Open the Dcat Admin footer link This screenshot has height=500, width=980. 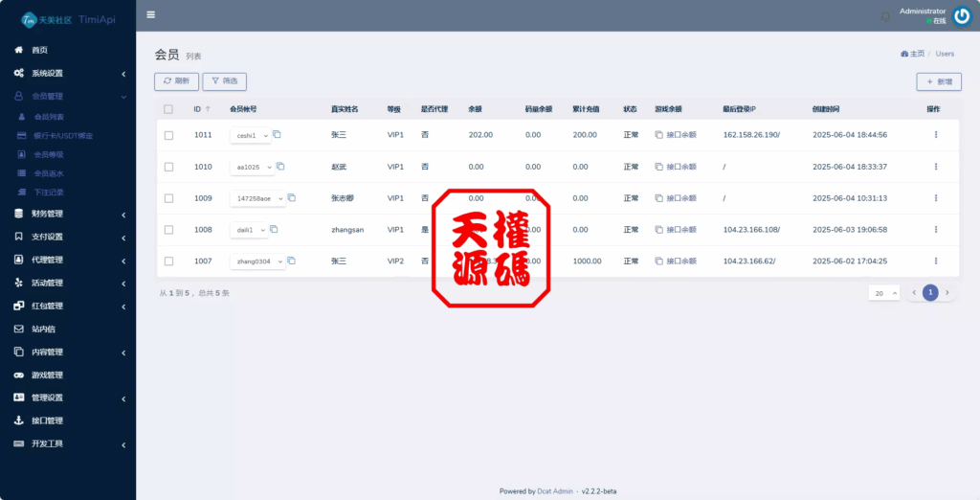click(x=555, y=491)
